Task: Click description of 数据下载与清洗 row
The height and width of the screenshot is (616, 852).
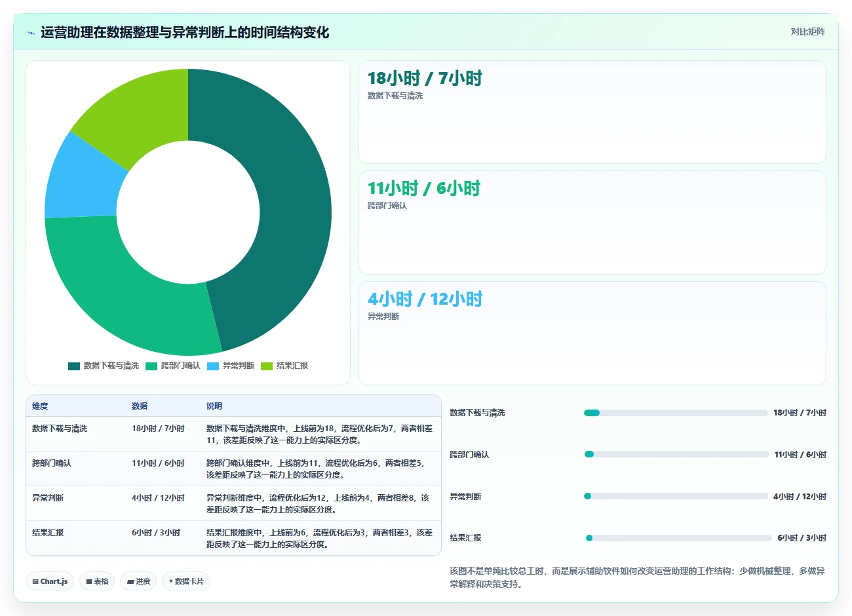Action: [x=320, y=434]
